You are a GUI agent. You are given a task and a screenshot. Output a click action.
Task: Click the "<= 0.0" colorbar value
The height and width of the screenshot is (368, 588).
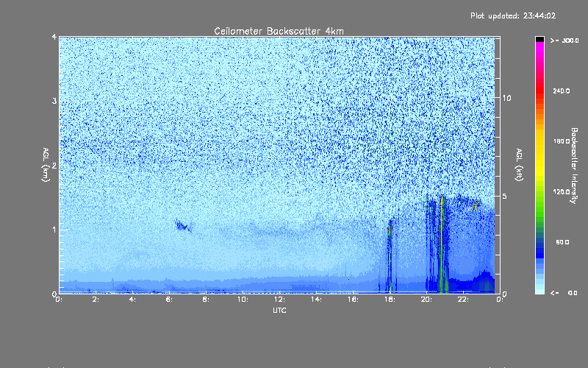pos(564,293)
